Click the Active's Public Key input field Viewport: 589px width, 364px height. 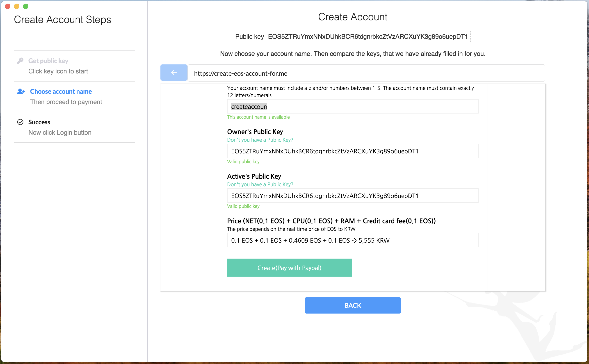(x=353, y=196)
